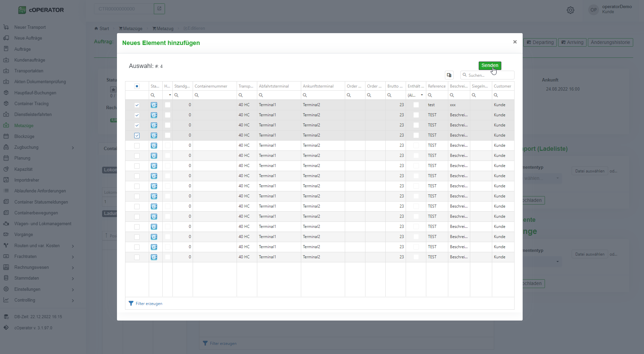This screenshot has height=354, width=644.
Task: Click the Filter erzeugen link in dialog
Action: pos(149,304)
